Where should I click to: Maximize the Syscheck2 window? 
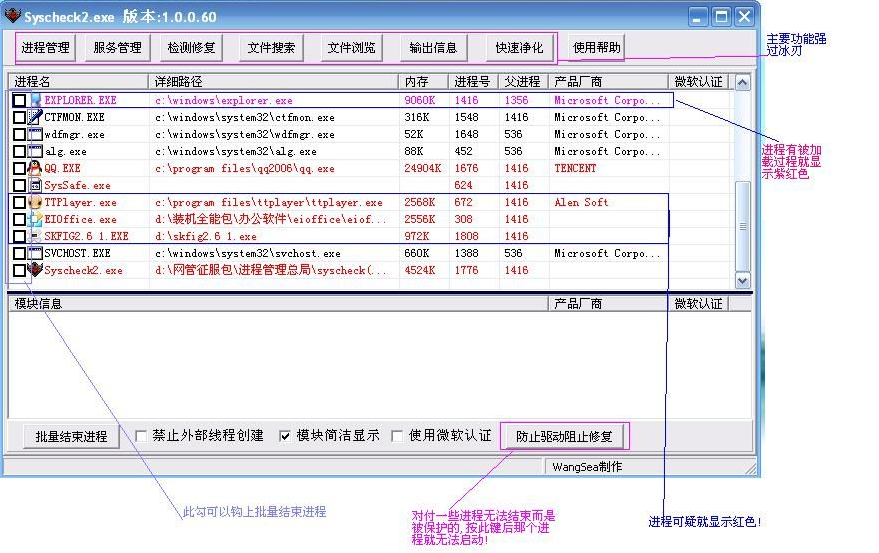tap(721, 17)
